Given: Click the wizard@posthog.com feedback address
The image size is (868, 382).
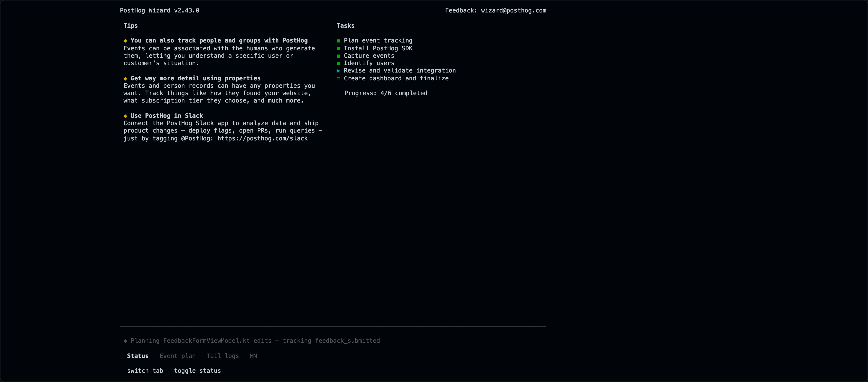Looking at the screenshot, I should (x=513, y=10).
